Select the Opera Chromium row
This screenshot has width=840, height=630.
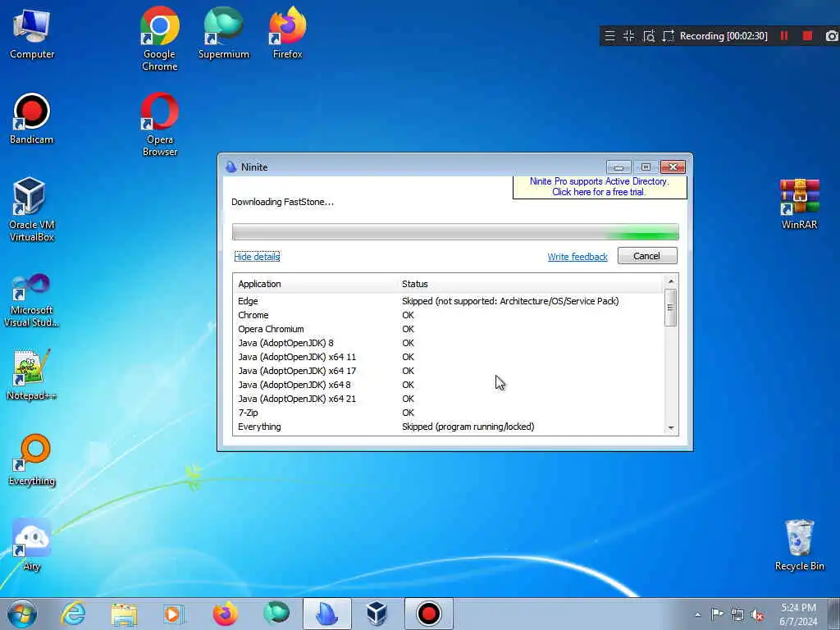[449, 329]
